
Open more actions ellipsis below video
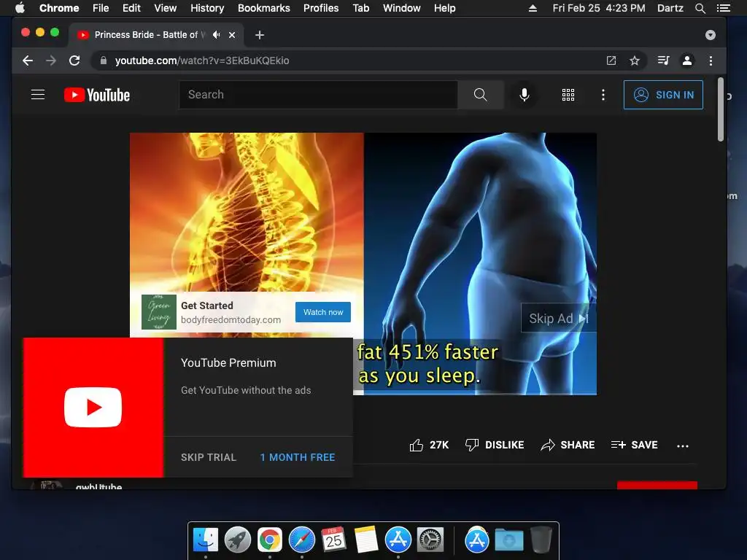tap(683, 446)
